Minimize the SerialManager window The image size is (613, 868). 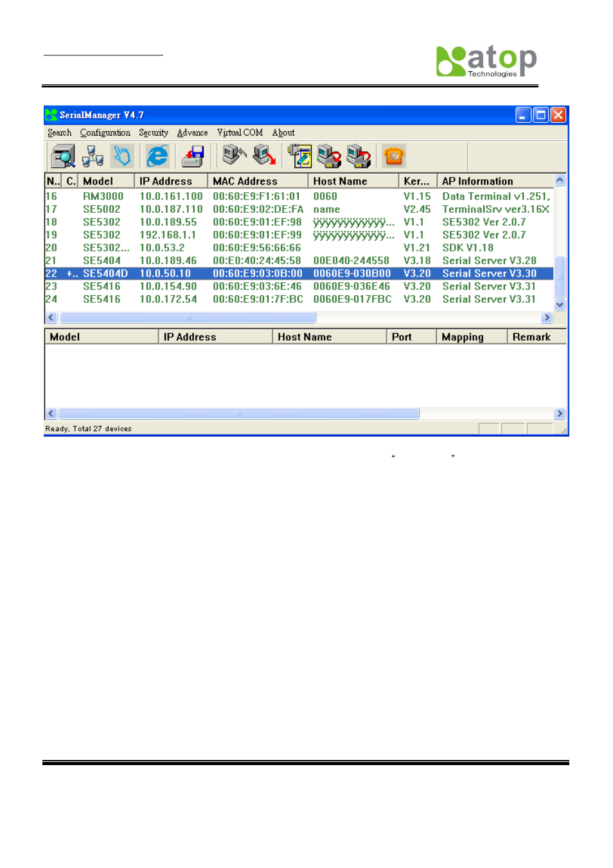tap(524, 115)
